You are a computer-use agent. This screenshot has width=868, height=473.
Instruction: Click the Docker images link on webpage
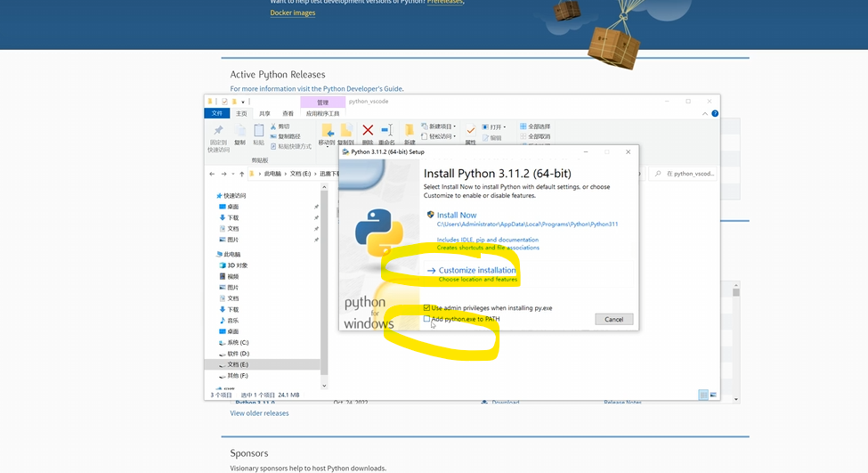pos(292,12)
